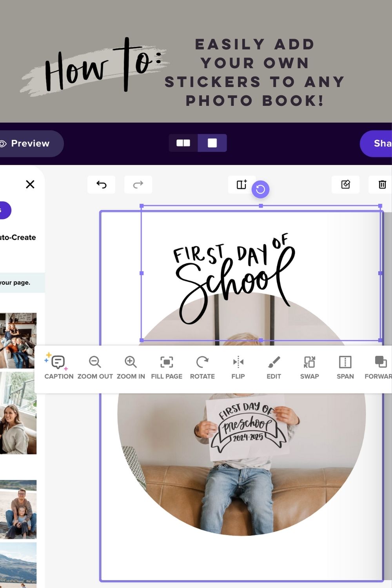Delete the page using the trash icon

pos(382,184)
